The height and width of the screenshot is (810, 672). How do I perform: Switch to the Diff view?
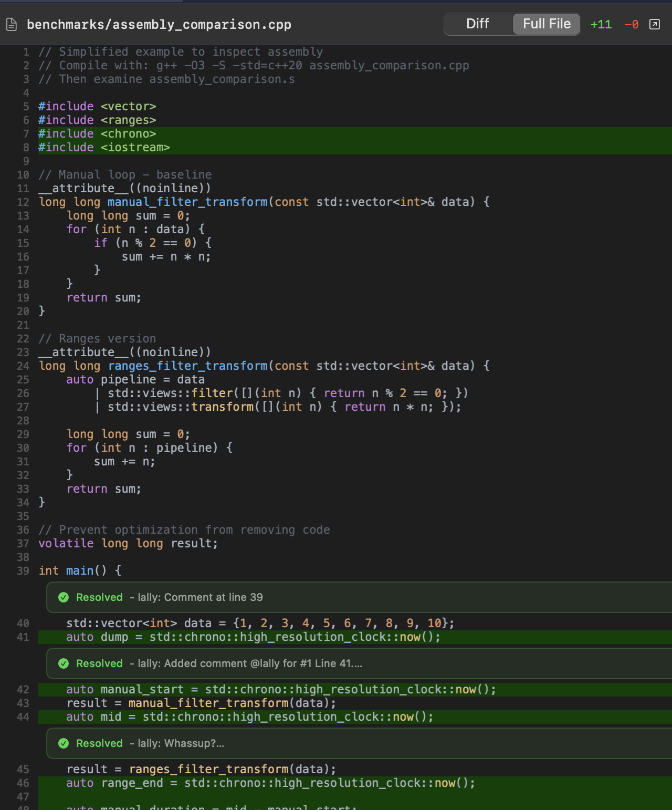pyautogui.click(x=478, y=24)
